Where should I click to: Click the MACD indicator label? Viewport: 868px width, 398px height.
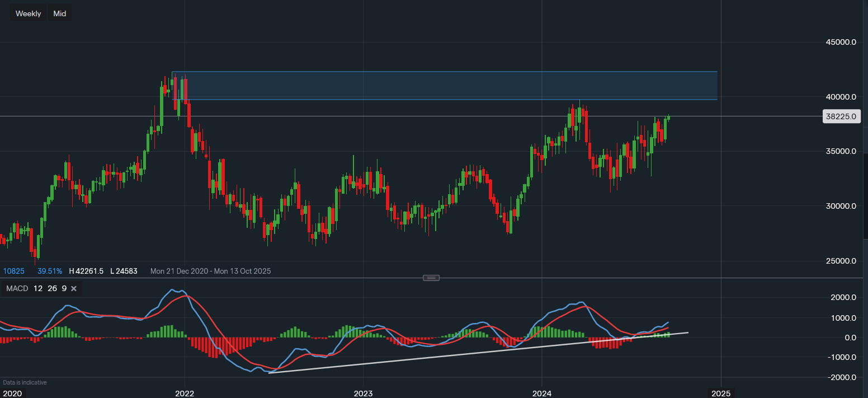pos(17,289)
